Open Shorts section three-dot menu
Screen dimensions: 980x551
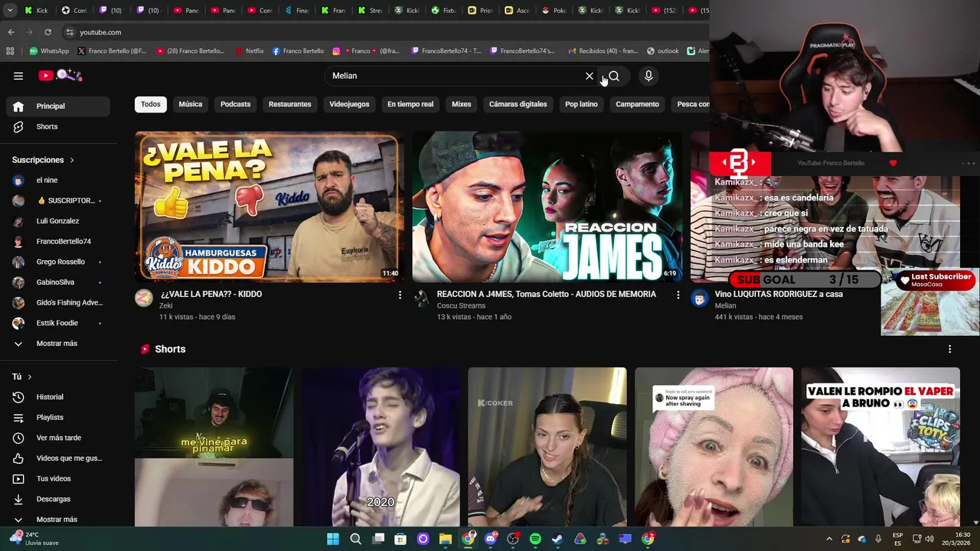949,349
